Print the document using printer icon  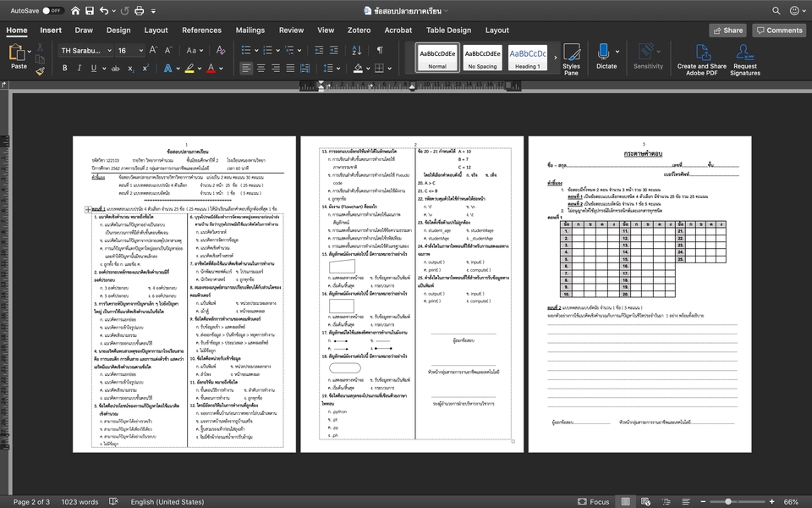tap(140, 10)
